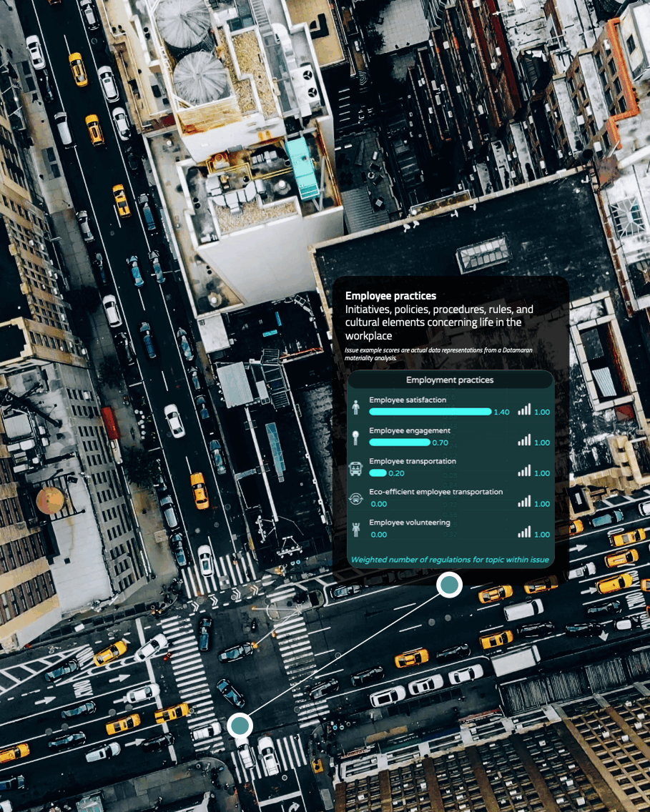Click signal bars icon beside Employee satisfaction
The width and height of the screenshot is (650, 812).
(524, 409)
